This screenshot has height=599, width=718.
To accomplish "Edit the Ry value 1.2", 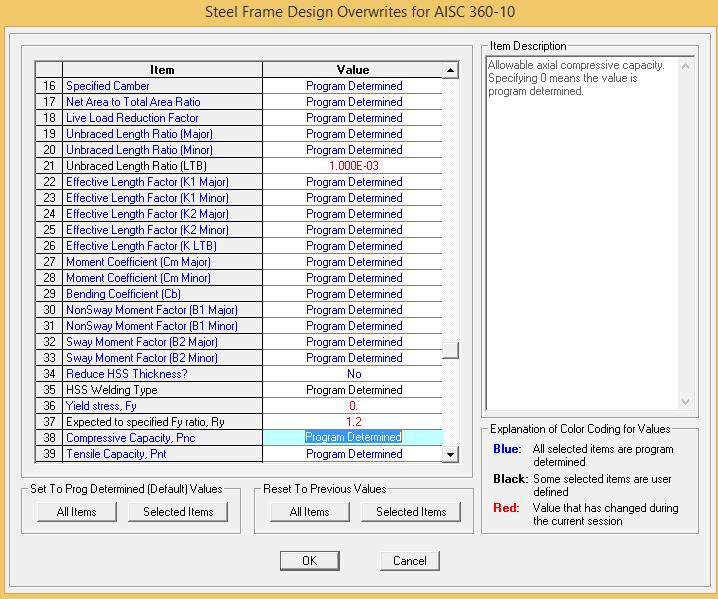I will tap(353, 422).
